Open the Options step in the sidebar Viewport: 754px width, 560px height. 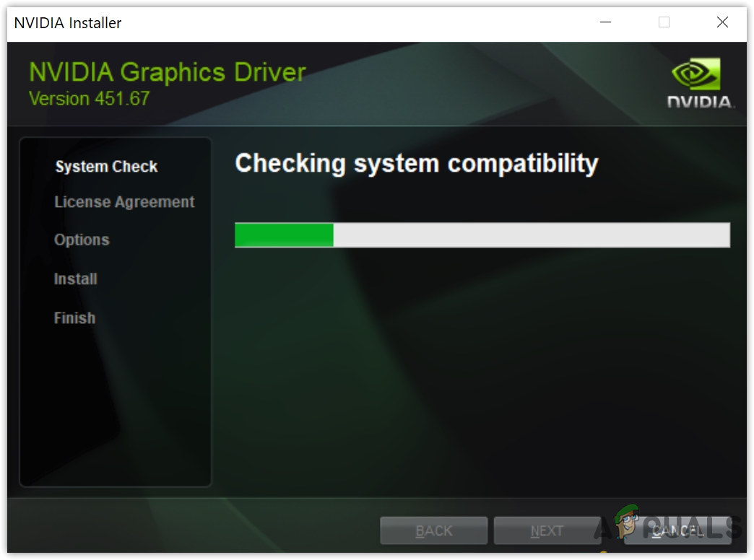tap(82, 240)
